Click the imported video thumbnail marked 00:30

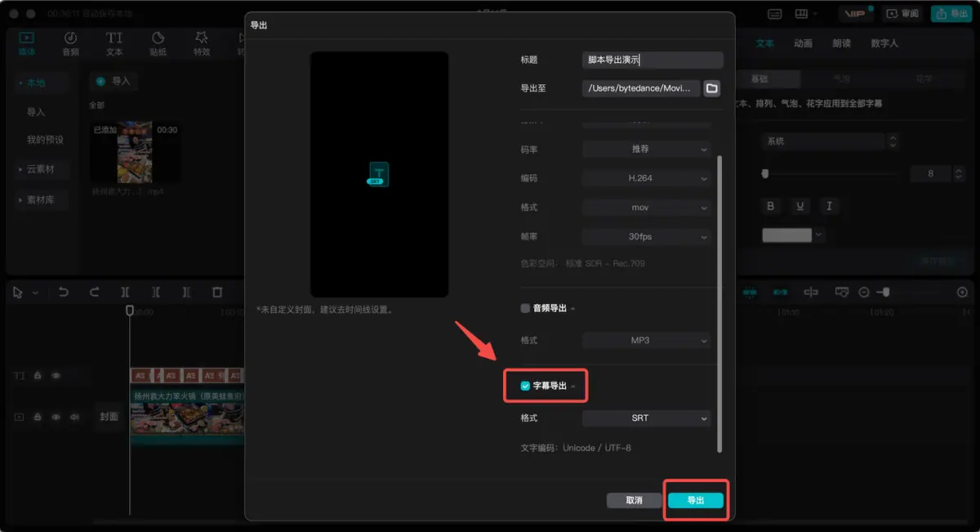[136, 152]
